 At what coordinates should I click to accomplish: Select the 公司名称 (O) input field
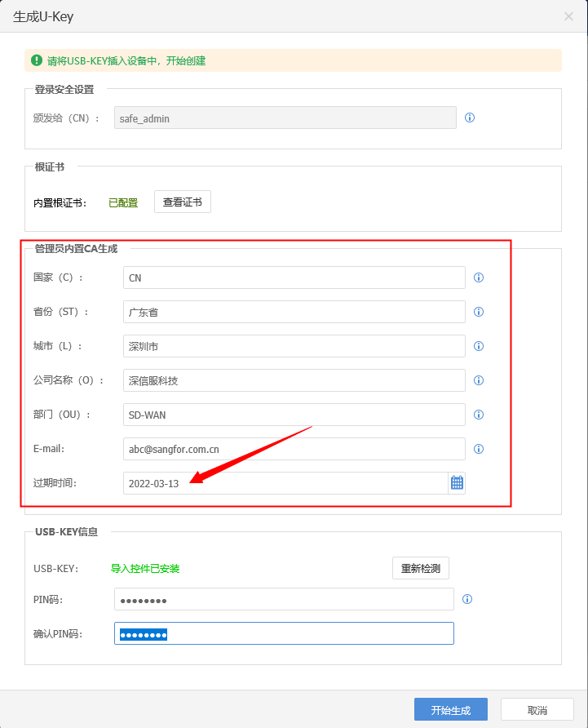[294, 380]
